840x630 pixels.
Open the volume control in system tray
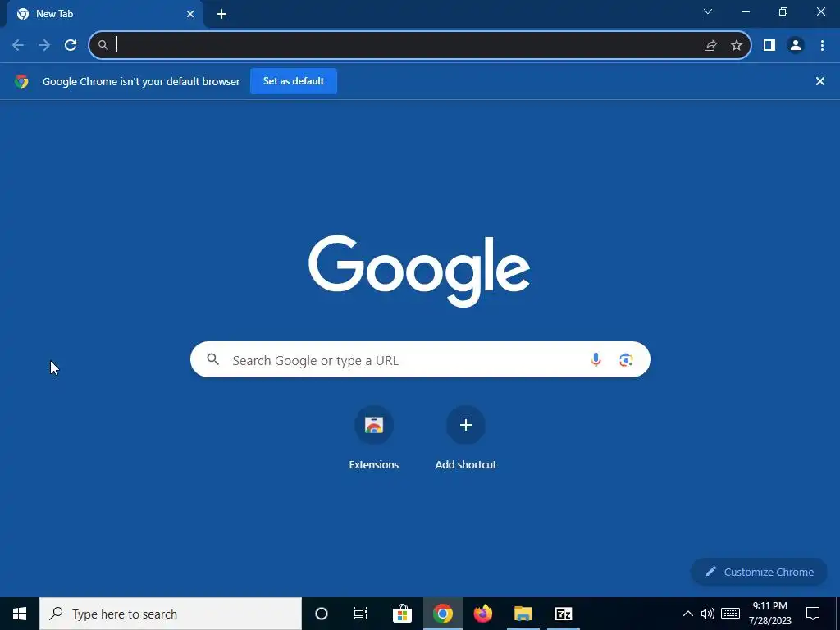(x=708, y=614)
